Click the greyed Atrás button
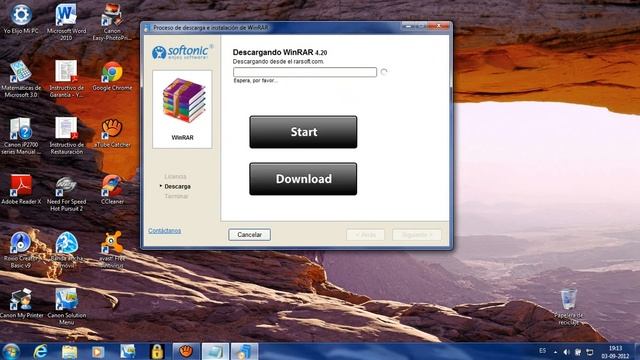 [365, 235]
